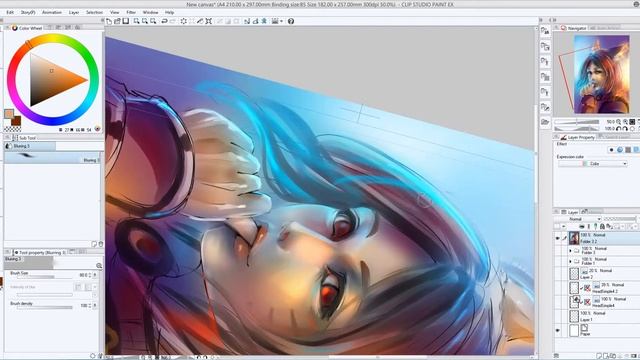Click the main drawing color swatch
The width and height of the screenshot is (640, 360).
click(9, 113)
